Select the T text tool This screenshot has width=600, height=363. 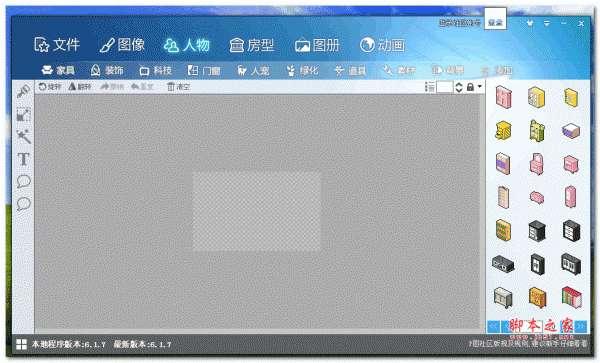(23, 159)
